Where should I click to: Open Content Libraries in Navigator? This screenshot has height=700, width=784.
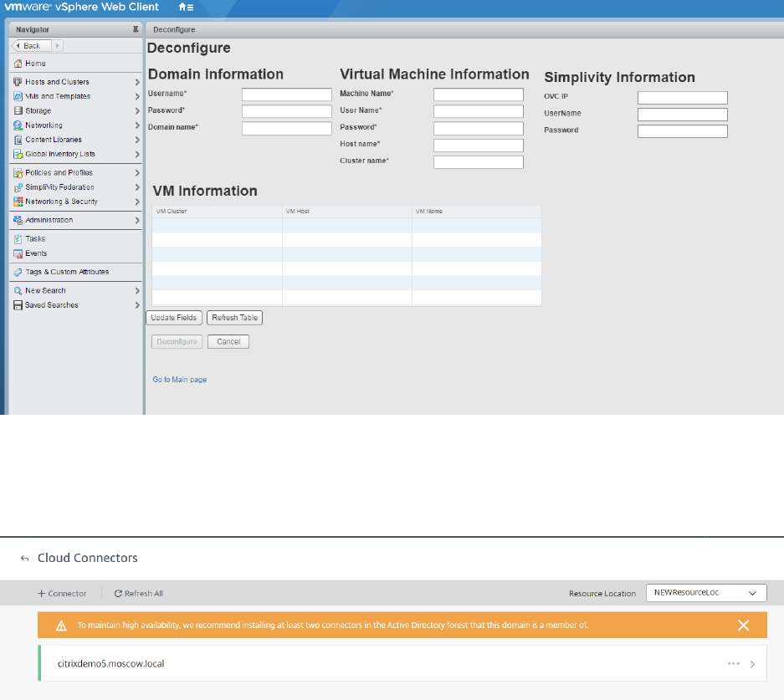(x=54, y=140)
